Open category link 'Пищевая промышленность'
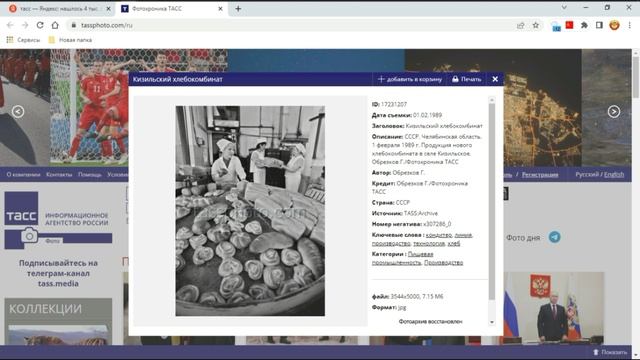 [402, 258]
